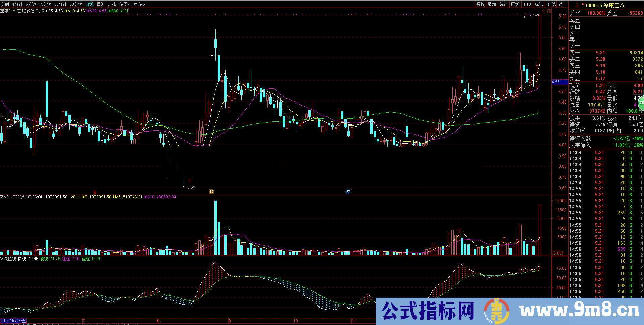
Task: Switch to the 分时 intraday tab
Action: [x=5, y=4]
